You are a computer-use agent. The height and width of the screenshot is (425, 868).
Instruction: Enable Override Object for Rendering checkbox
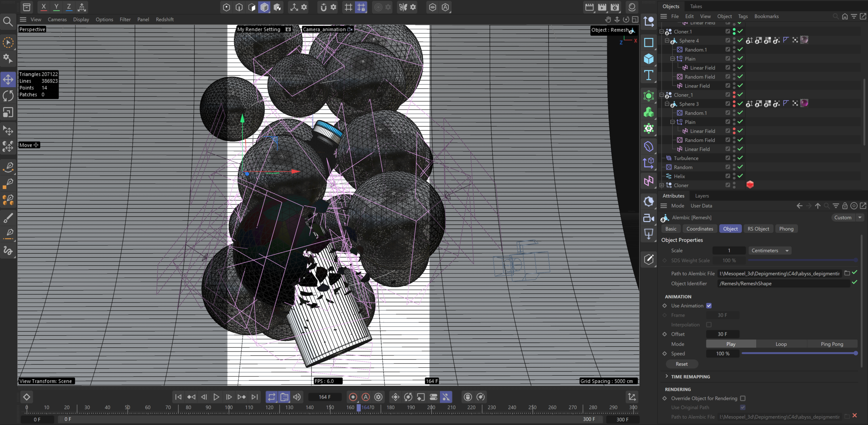tap(743, 398)
